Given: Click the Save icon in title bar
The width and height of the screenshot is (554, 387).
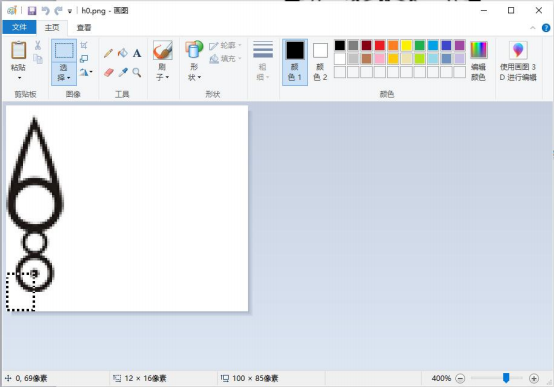Looking at the screenshot, I should 32,11.
